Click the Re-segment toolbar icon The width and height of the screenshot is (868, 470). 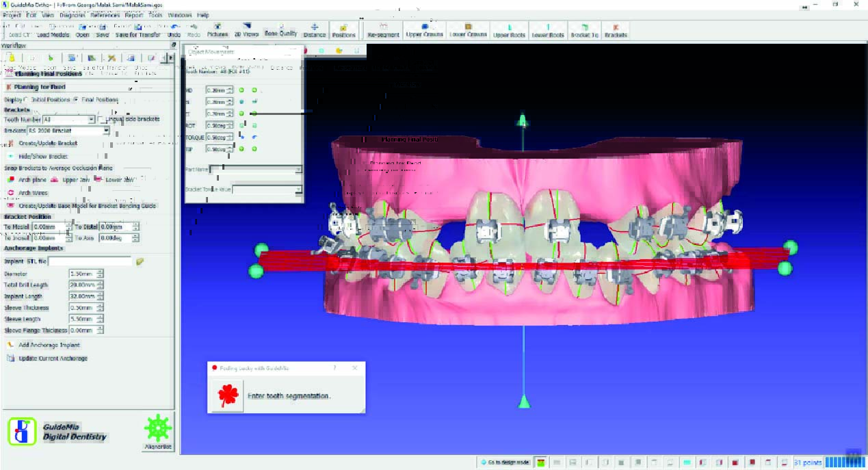pos(382,31)
